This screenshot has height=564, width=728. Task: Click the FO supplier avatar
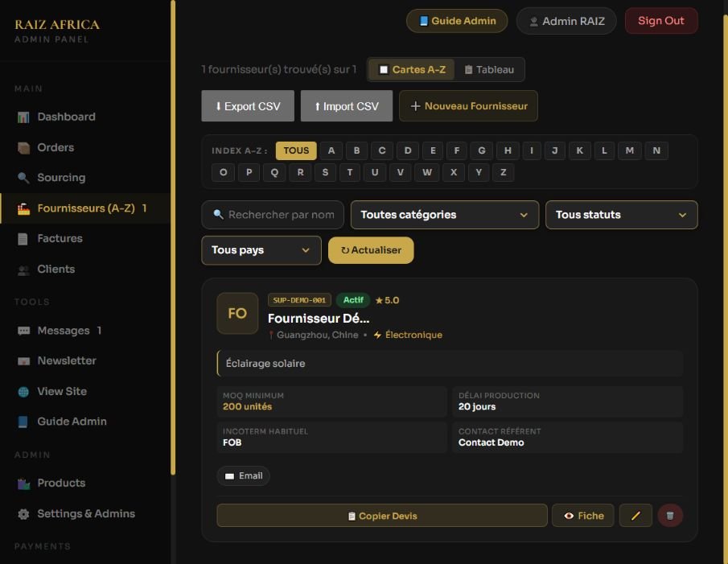pos(237,313)
